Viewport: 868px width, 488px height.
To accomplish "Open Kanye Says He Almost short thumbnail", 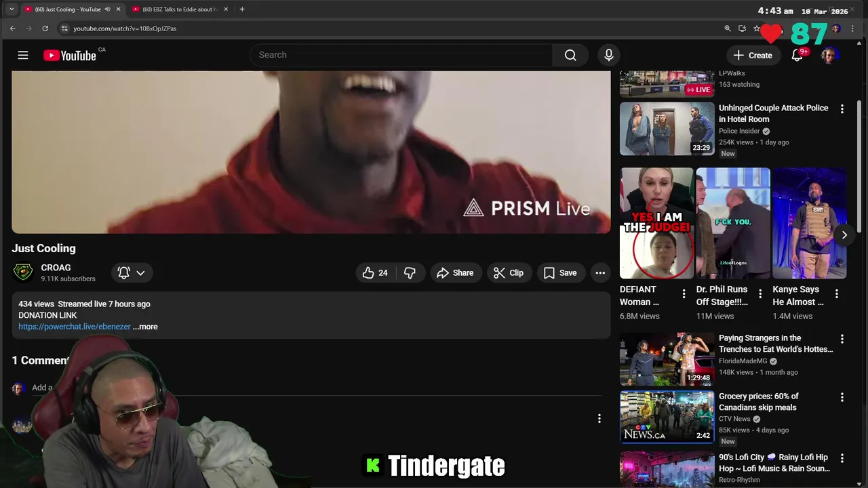I will pyautogui.click(x=810, y=224).
